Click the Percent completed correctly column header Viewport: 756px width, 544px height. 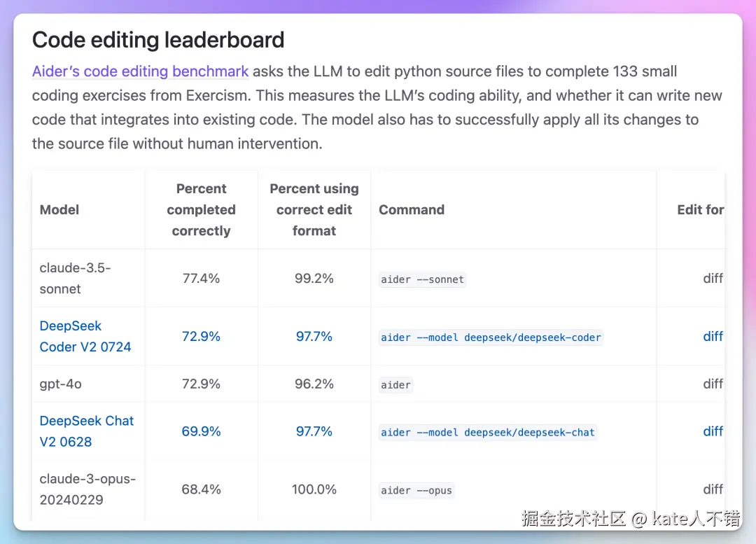point(201,209)
